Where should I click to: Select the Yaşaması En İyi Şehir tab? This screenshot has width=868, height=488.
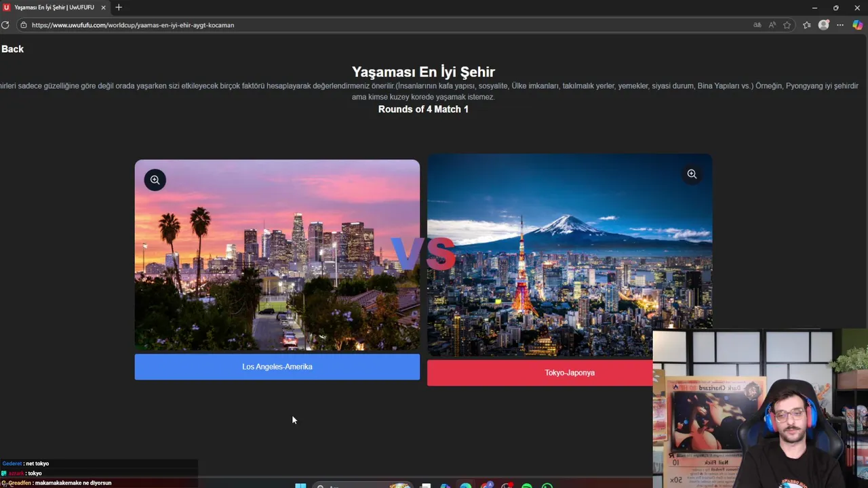pos(54,7)
